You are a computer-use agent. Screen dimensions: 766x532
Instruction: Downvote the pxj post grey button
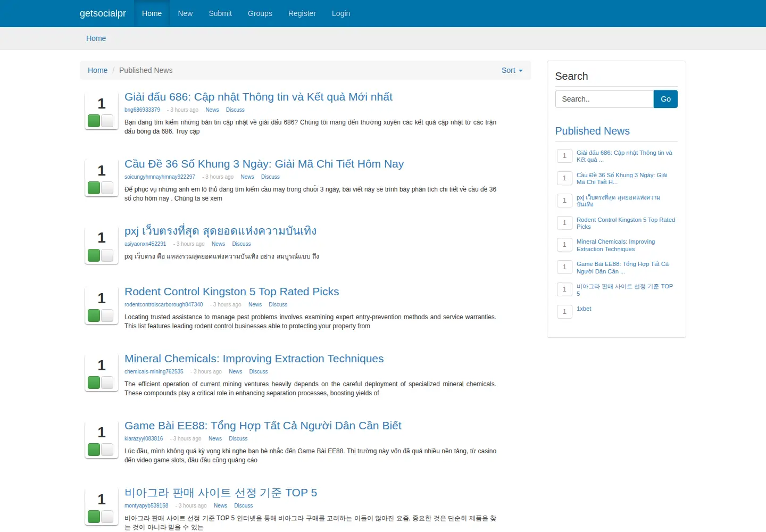(107, 255)
